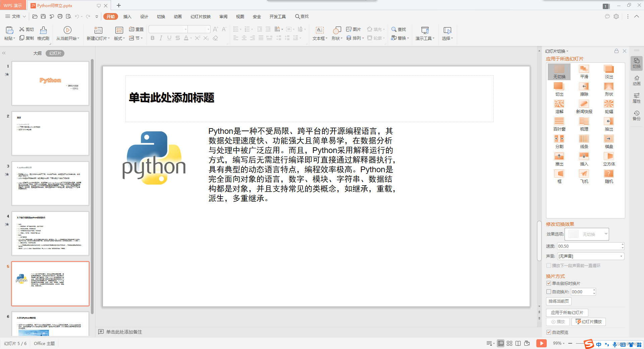The image size is (644, 349).
Task: Select the 立方体 transition effect
Action: 609,159
